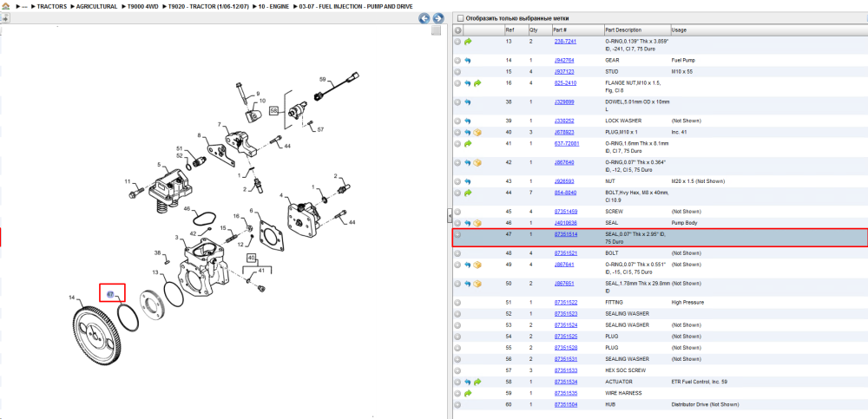Go to the home page icon
The height and width of the screenshot is (419, 868).
coord(5,6)
